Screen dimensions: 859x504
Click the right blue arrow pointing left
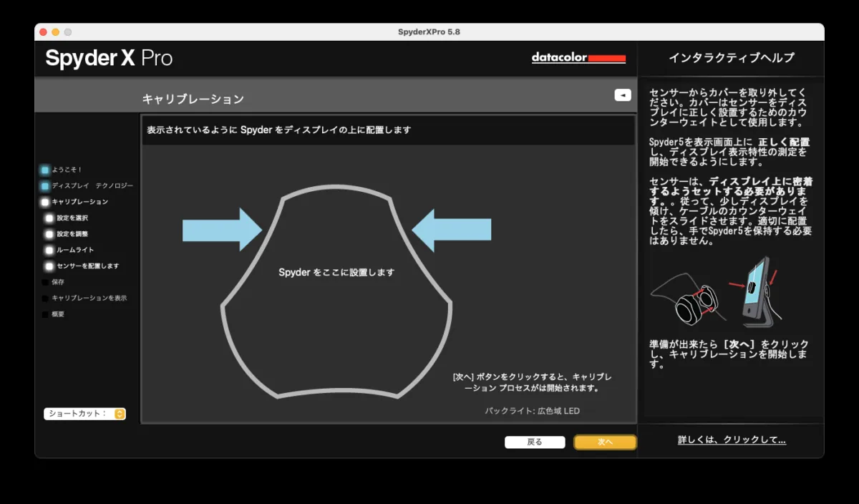(452, 230)
